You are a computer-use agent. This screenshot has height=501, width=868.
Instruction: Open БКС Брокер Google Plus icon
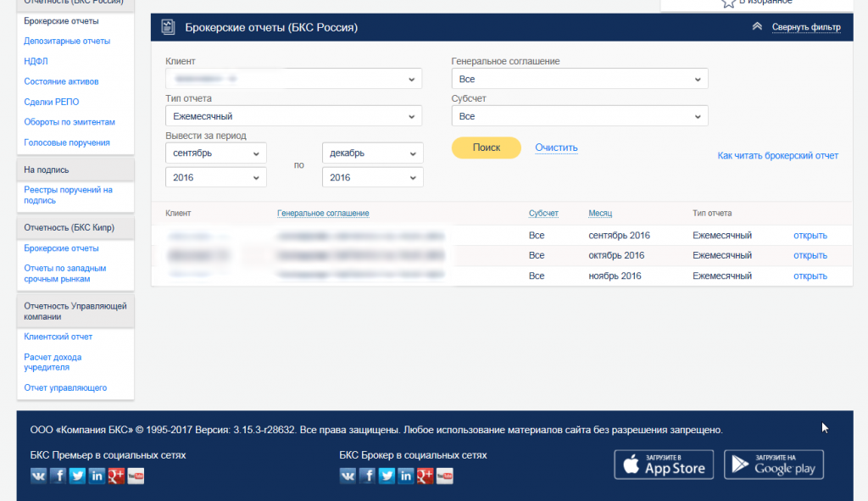coord(426,476)
